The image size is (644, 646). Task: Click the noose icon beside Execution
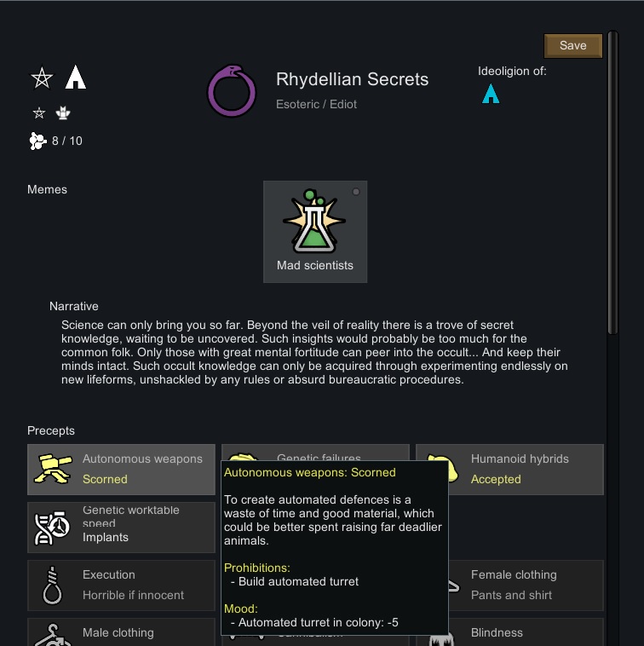(x=53, y=585)
